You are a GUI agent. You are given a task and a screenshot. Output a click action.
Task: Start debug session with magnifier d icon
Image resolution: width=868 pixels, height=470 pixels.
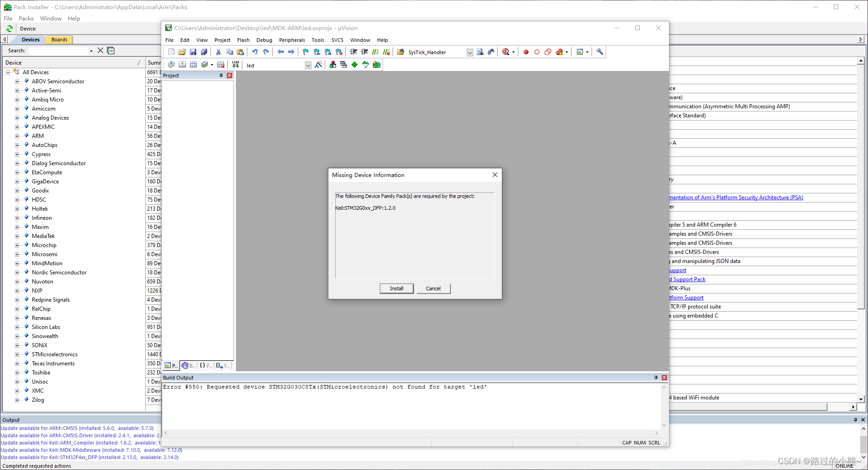point(505,52)
